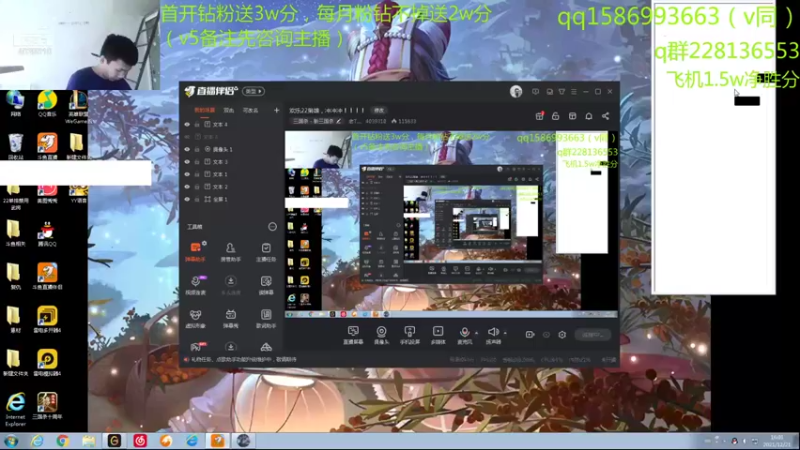
Task: Open Windows Start button
Action: (x=11, y=441)
